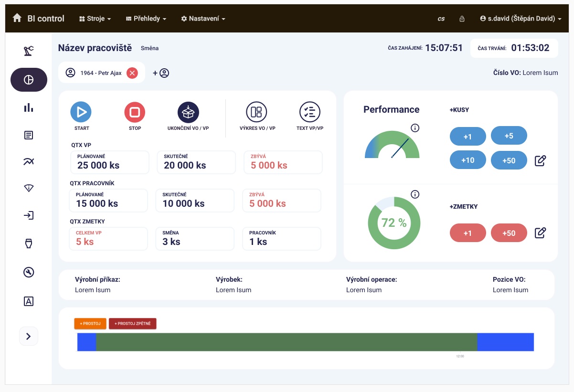Edit +KUSY values with pencil icon

tap(540, 160)
